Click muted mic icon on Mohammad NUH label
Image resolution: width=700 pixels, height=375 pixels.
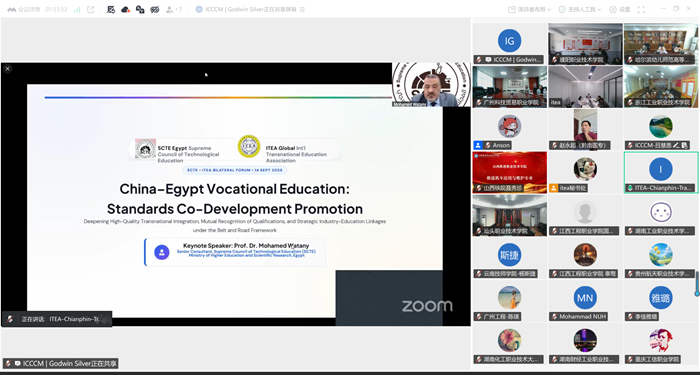point(554,317)
